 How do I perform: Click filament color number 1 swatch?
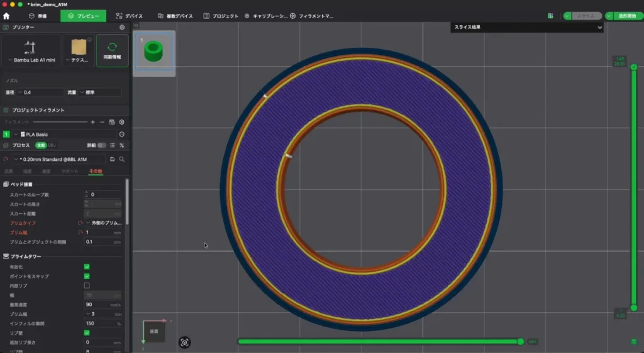point(6,135)
